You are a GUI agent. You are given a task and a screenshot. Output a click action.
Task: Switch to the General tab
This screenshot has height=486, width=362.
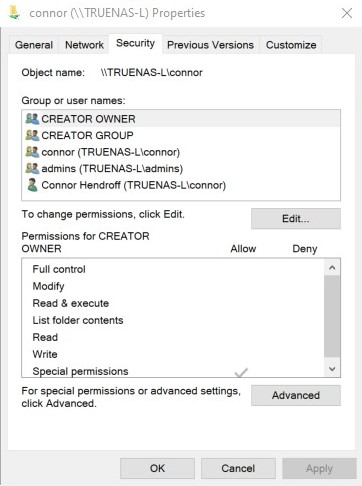34,45
